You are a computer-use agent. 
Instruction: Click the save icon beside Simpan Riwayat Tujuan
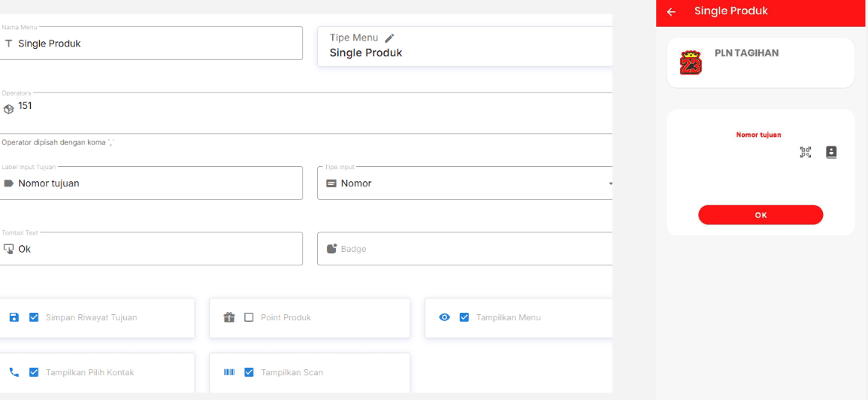click(x=14, y=317)
